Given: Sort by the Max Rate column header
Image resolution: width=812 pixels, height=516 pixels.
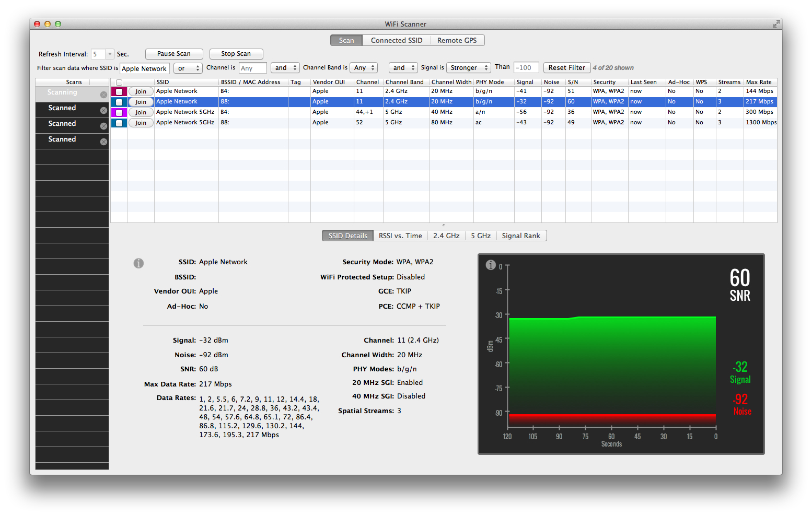Looking at the screenshot, I should tap(761, 82).
